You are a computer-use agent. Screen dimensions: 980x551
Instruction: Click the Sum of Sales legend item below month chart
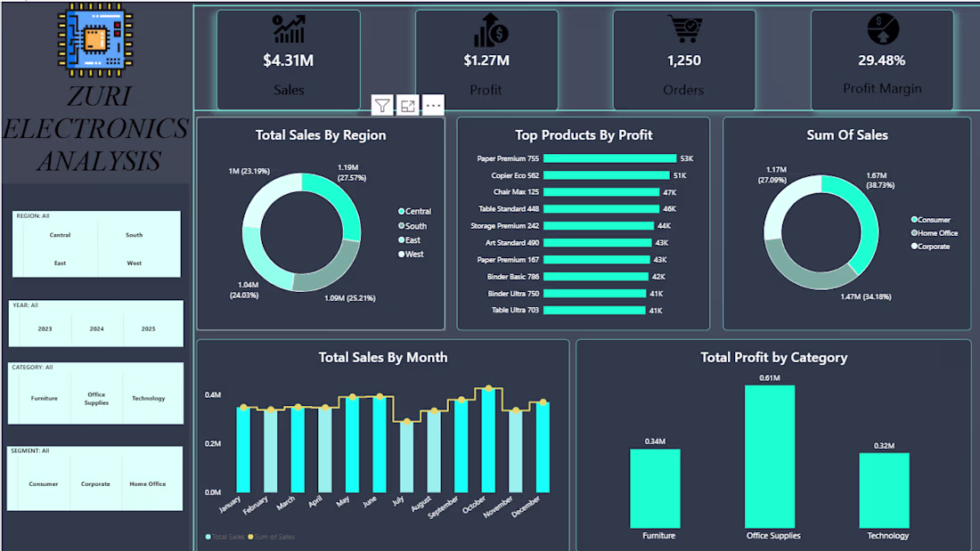271,537
